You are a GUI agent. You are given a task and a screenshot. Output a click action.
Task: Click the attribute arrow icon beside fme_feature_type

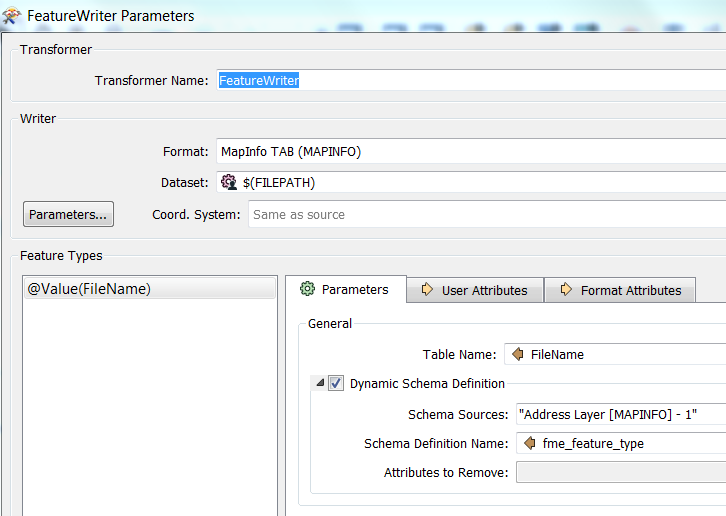click(530, 443)
